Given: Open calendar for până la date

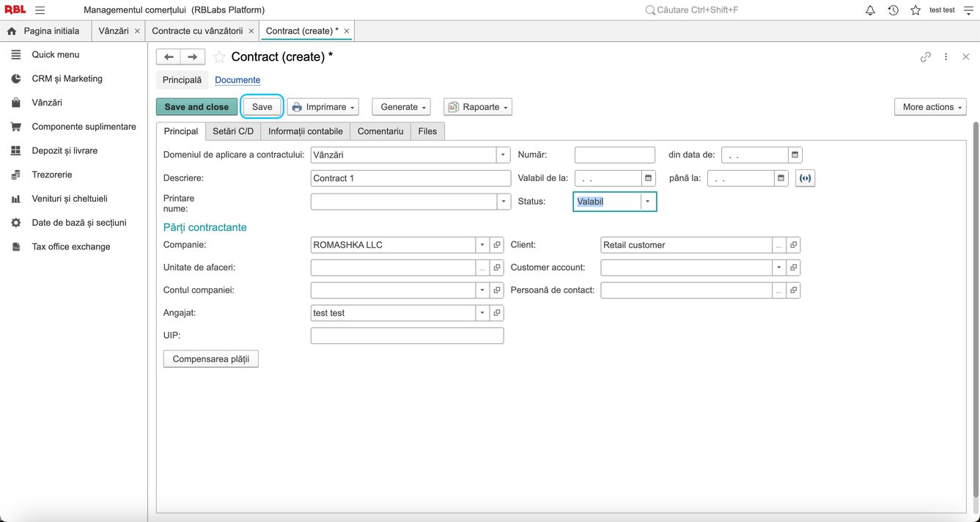Looking at the screenshot, I should coord(781,178).
